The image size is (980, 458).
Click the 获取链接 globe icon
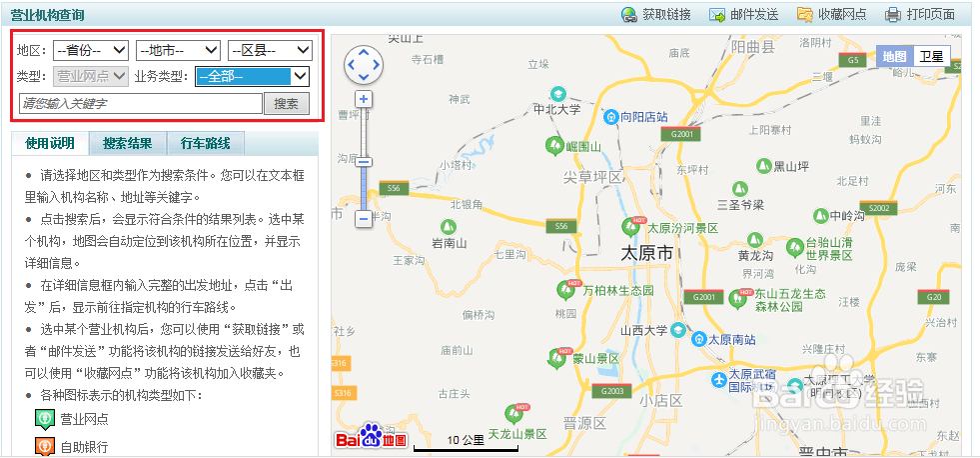click(x=629, y=14)
